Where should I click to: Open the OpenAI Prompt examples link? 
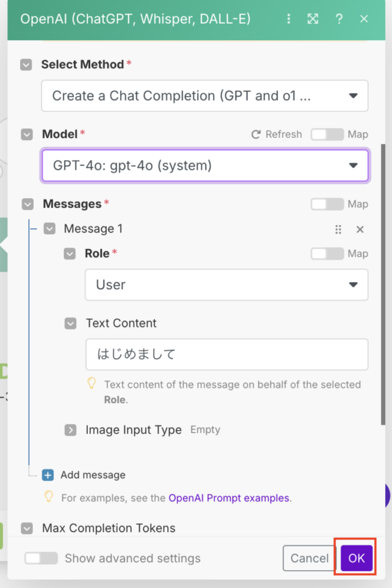[x=229, y=498]
